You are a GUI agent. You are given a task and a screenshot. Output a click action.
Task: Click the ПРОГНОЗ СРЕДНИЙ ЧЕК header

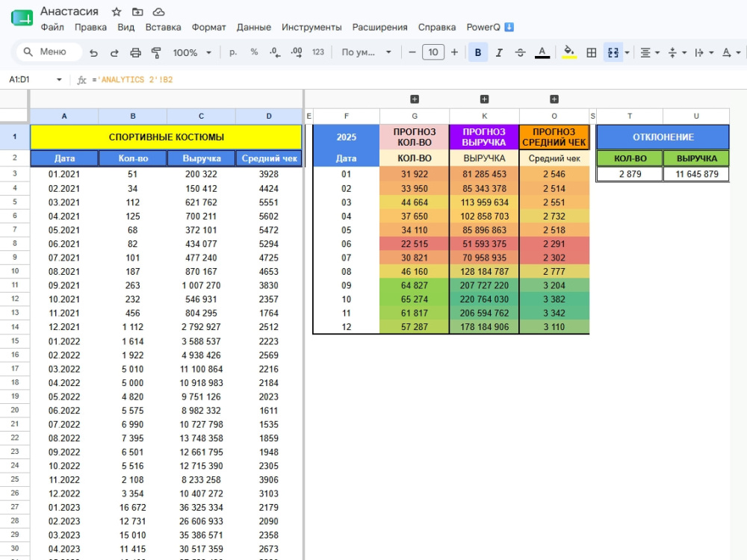click(x=554, y=137)
